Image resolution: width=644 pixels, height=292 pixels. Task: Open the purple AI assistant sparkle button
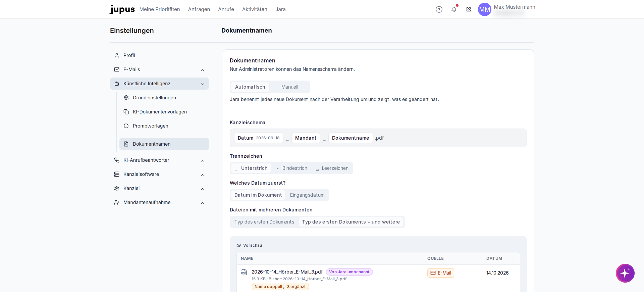pyautogui.click(x=625, y=273)
